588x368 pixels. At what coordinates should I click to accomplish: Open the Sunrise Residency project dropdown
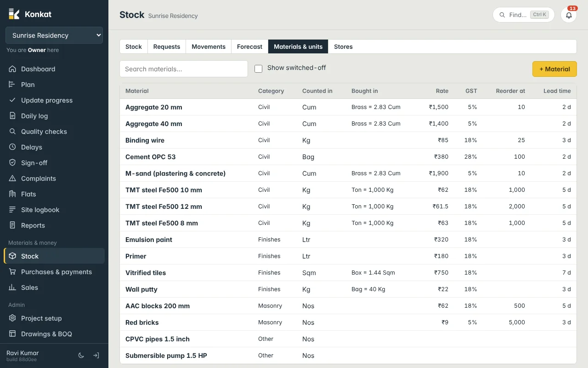[x=54, y=35]
